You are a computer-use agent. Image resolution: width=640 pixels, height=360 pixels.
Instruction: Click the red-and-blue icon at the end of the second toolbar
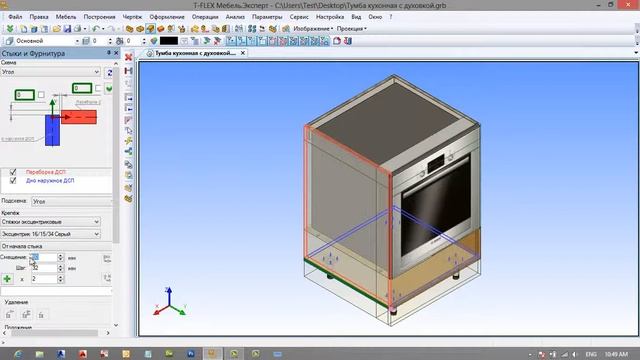point(348,41)
